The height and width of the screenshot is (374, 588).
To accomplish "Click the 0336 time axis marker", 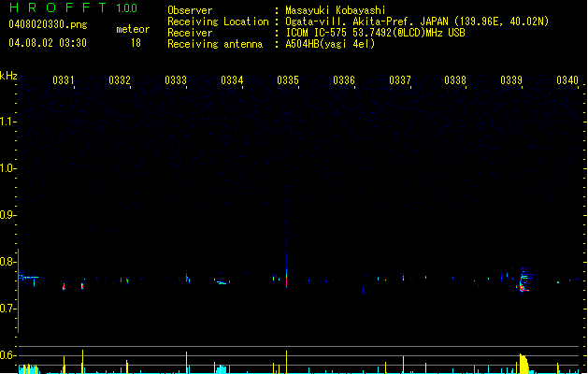I will click(344, 80).
